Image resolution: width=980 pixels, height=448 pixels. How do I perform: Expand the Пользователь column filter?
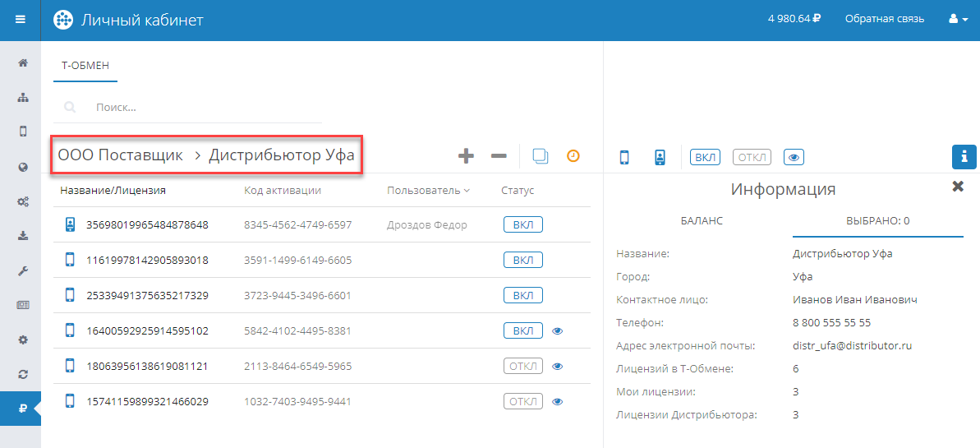click(428, 191)
